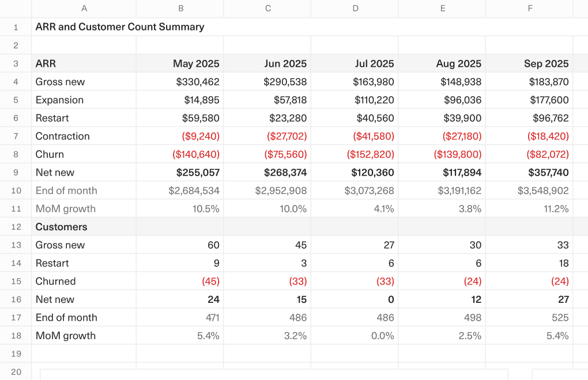Screen dimensions: 588x380
Task: Select column header F
Action: [530, 8]
